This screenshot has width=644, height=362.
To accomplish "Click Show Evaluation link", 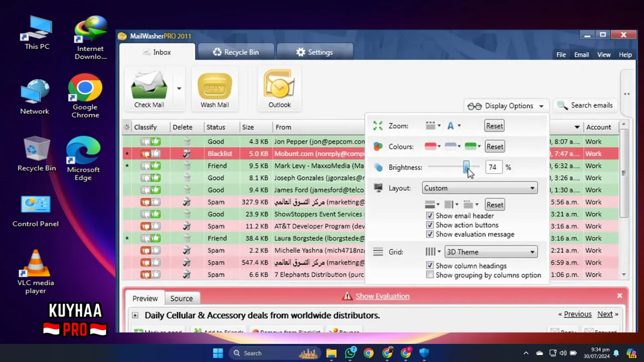I will click(382, 296).
